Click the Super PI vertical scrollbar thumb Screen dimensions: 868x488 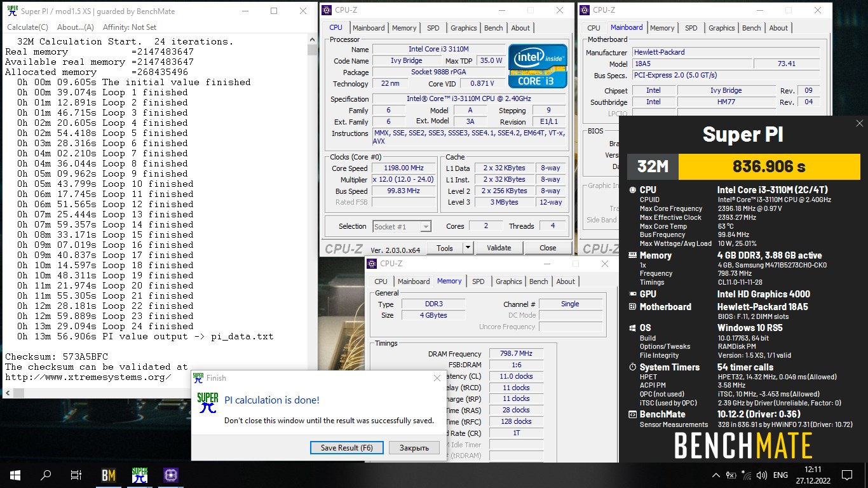click(312, 50)
